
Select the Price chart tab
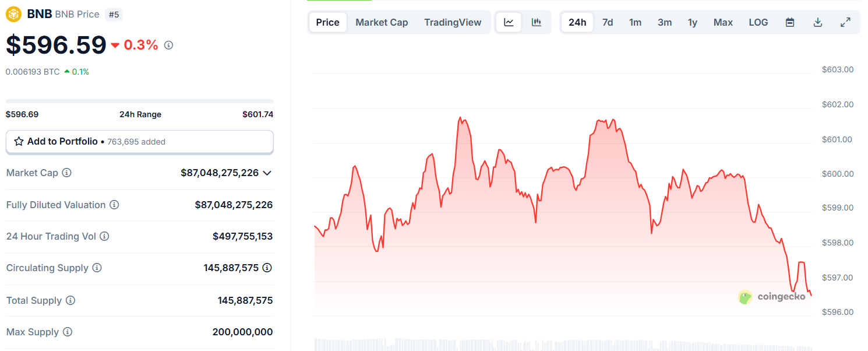point(327,22)
